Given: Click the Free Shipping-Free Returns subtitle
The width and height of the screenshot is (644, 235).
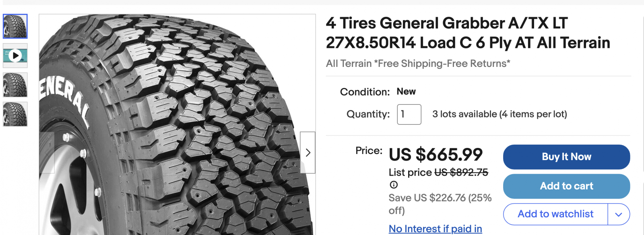Looking at the screenshot, I should tap(418, 64).
